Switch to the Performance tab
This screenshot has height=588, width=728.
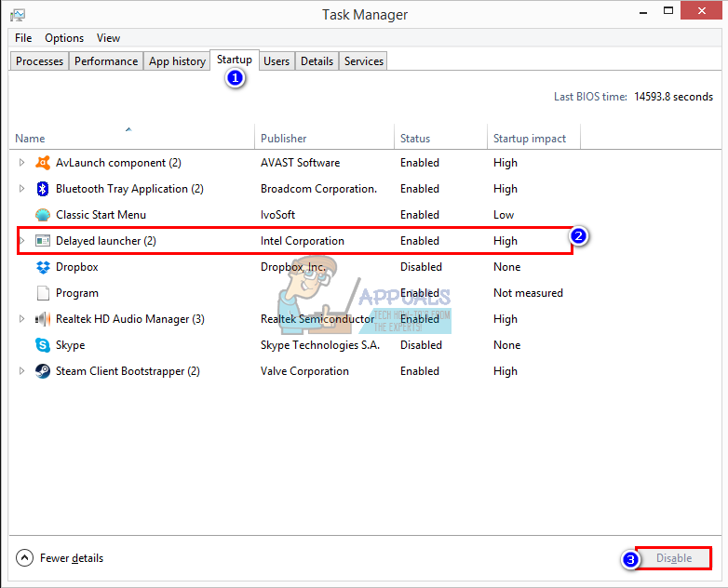coord(106,61)
